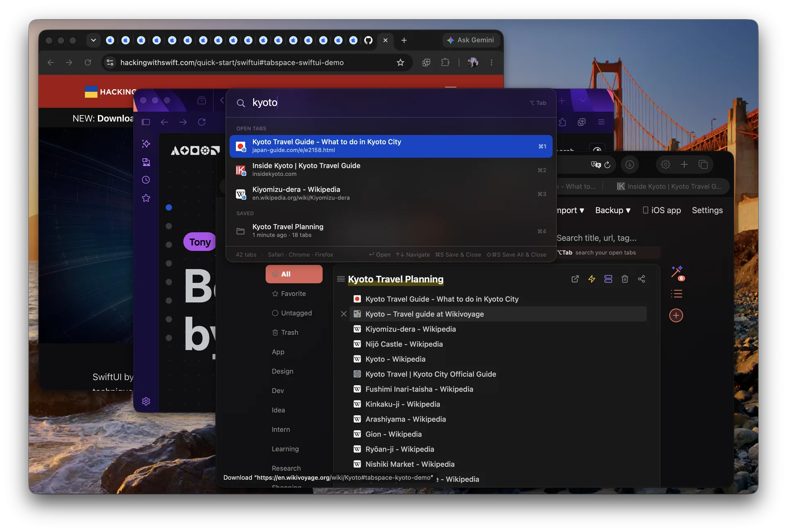
Task: Open Kyomizu-dera Wikipedia open tab result
Action: 391,193
